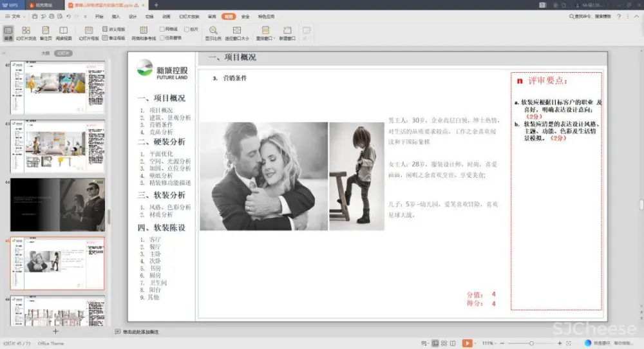This screenshot has width=644, height=349.
Task: Select the Normal view icon in ribbon
Action: [x=8, y=33]
